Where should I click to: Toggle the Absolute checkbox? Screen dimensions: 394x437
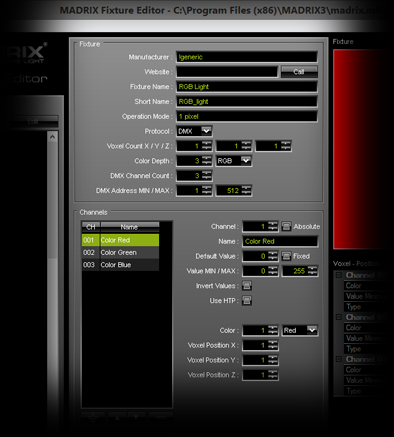pos(286,226)
